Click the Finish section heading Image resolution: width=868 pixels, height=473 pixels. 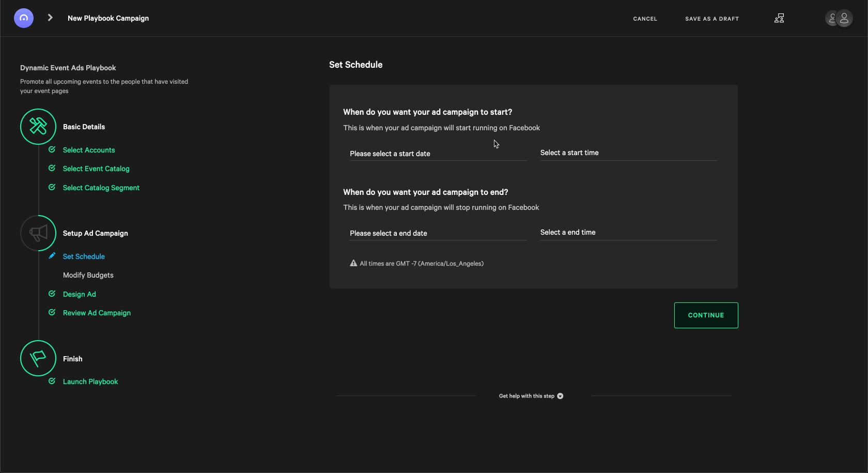pos(73,359)
